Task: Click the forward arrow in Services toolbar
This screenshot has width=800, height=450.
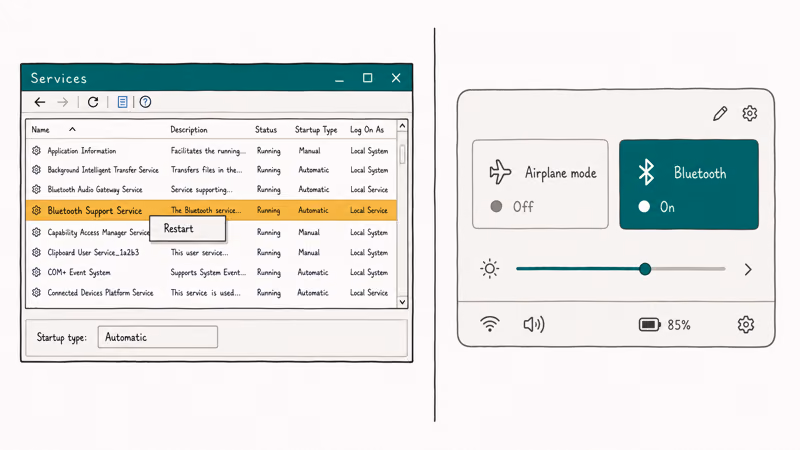Action: click(63, 102)
